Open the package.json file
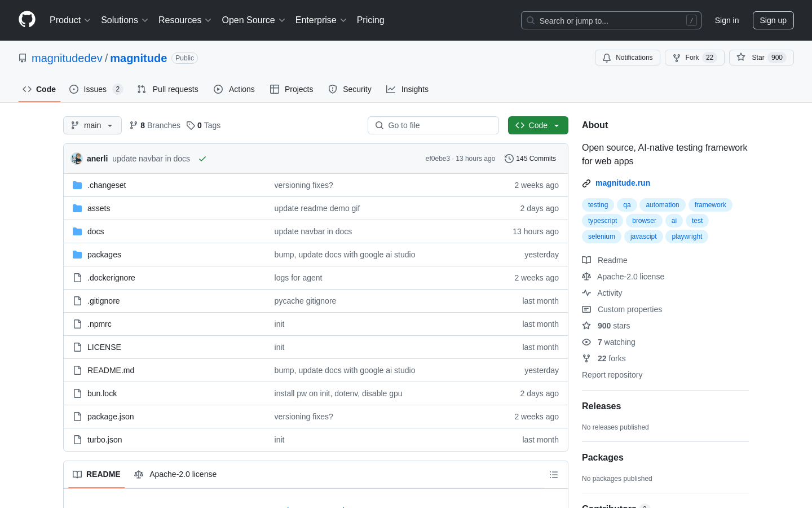Viewport: 812px width, 508px height. pos(111,417)
